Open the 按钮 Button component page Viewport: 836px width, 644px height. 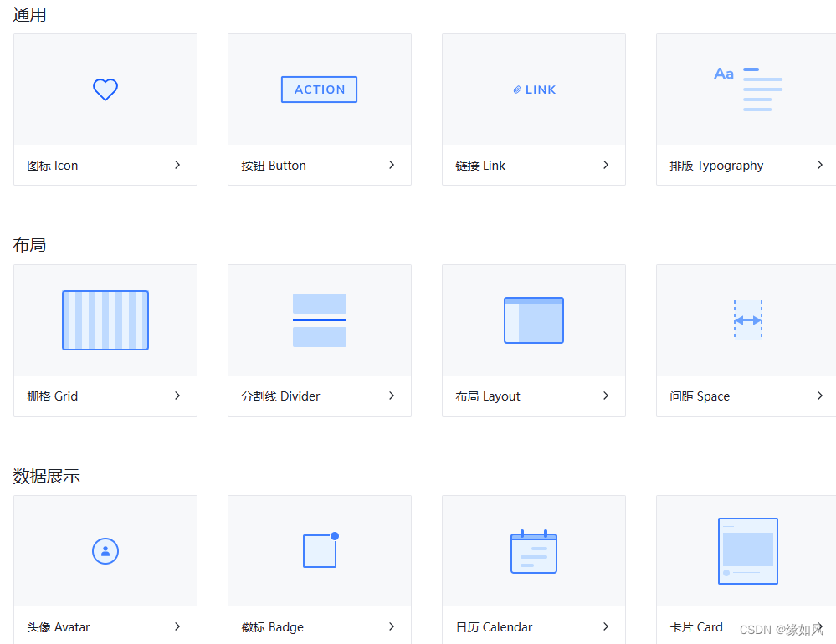click(x=274, y=165)
